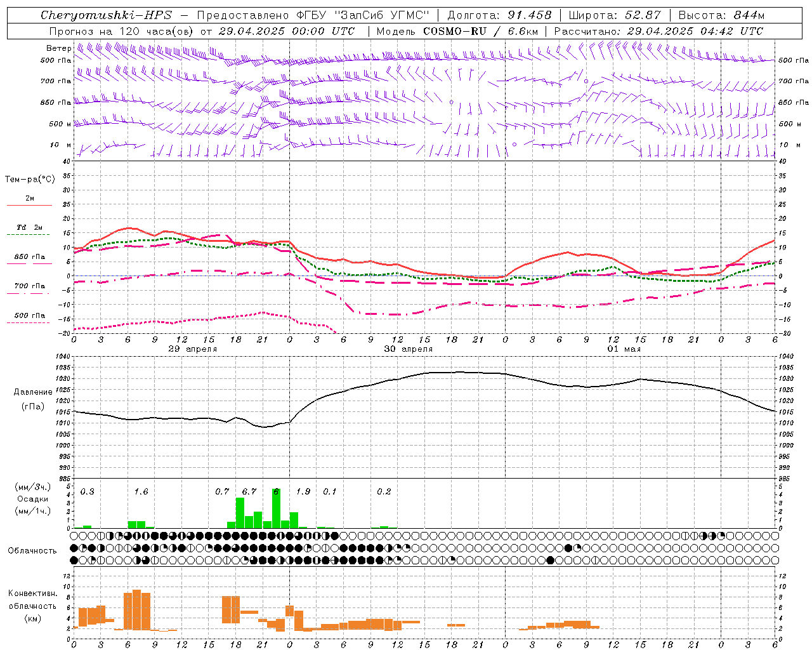Viewport: 812px width, 650px height.
Task: Select the forecast start text 29.04.2025 00:00 UTC
Action: pos(287,31)
